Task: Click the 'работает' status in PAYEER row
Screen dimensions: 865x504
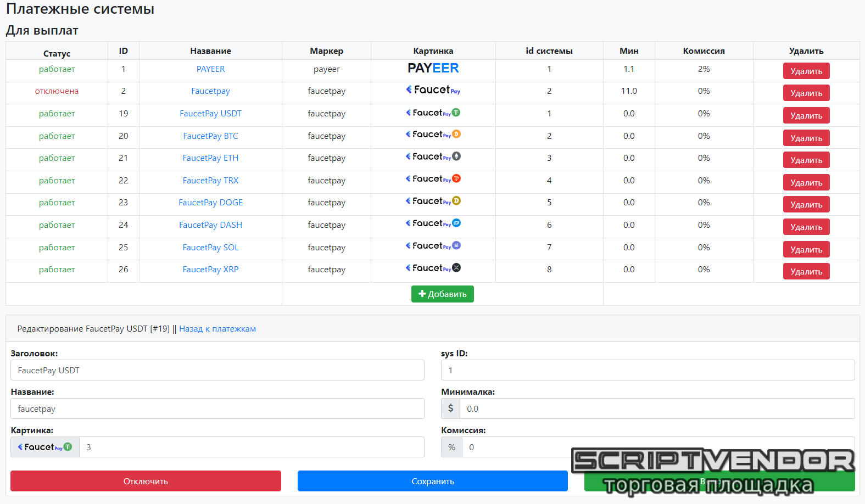Action: pos(57,69)
